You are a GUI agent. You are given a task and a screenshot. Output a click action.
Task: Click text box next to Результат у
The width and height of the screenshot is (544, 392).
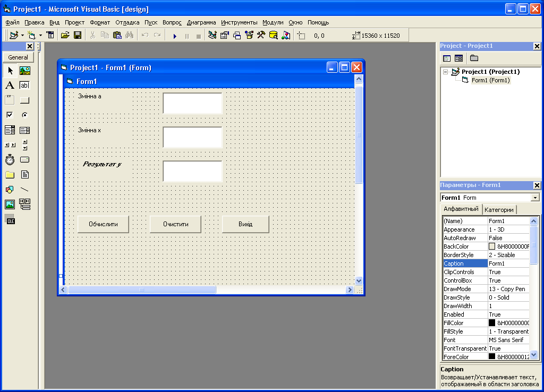(x=192, y=171)
